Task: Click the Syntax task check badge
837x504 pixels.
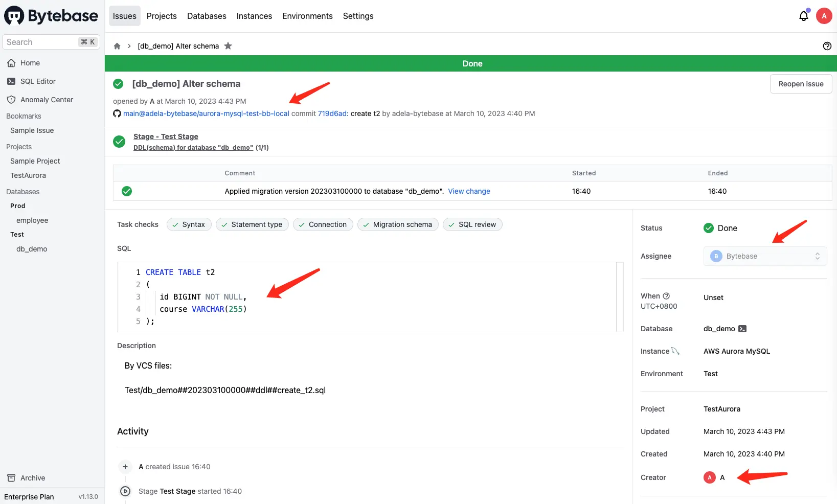Action: (189, 224)
